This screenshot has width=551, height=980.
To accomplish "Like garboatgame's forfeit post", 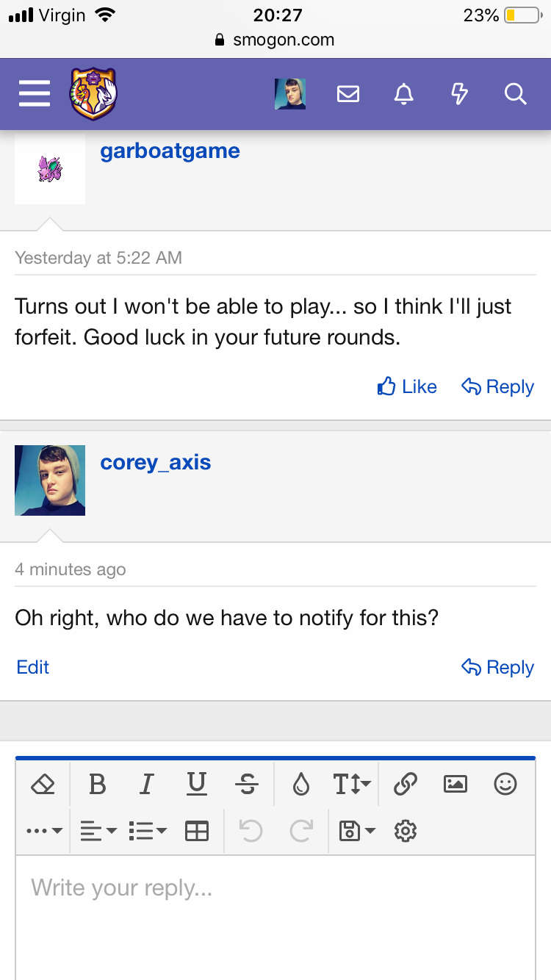I will coord(407,387).
